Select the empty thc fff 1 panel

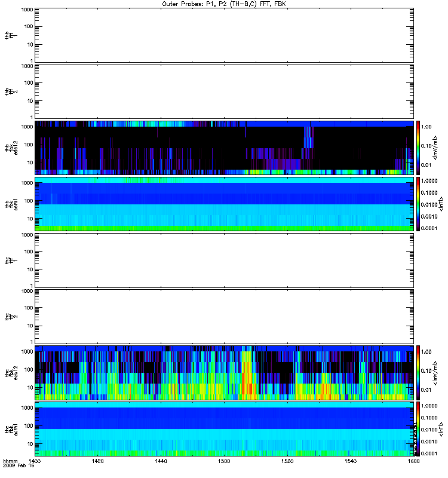[225, 261]
